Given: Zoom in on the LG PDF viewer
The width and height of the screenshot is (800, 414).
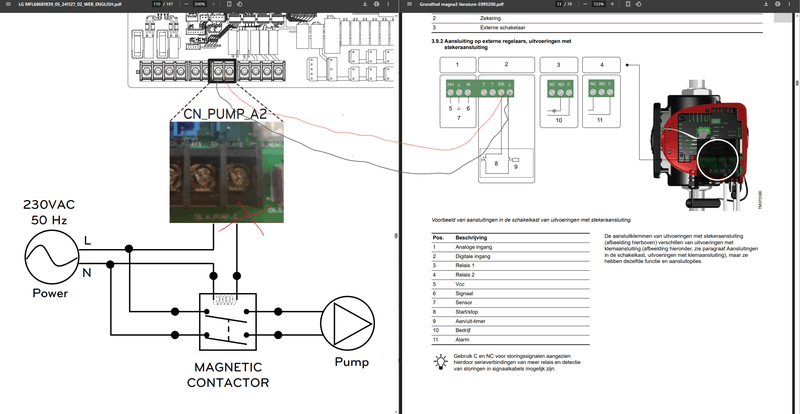Looking at the screenshot, I should pos(212,4).
